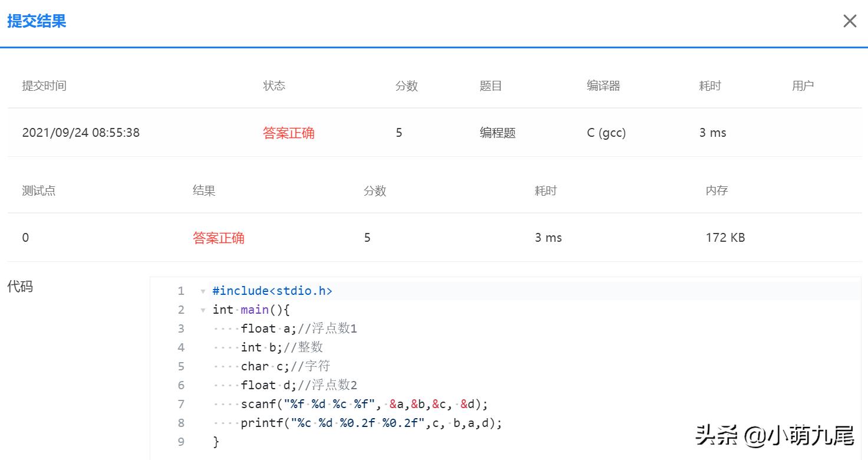Collapse the #include<stdio.h> fold arrow
Viewport: 868px width, 460px height.
point(203,291)
